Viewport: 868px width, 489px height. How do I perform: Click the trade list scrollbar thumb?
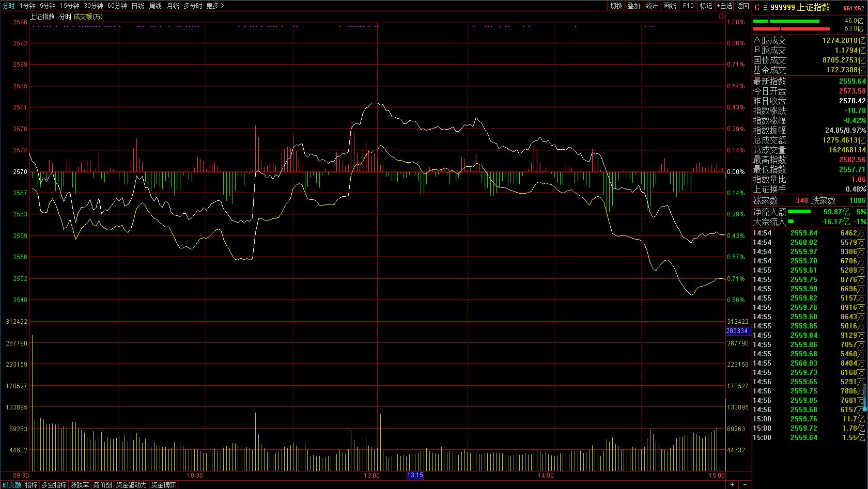(x=864, y=397)
